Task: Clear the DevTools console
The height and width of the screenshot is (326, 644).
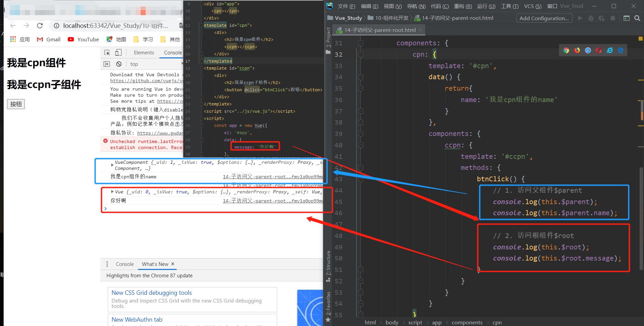Action: (x=119, y=64)
